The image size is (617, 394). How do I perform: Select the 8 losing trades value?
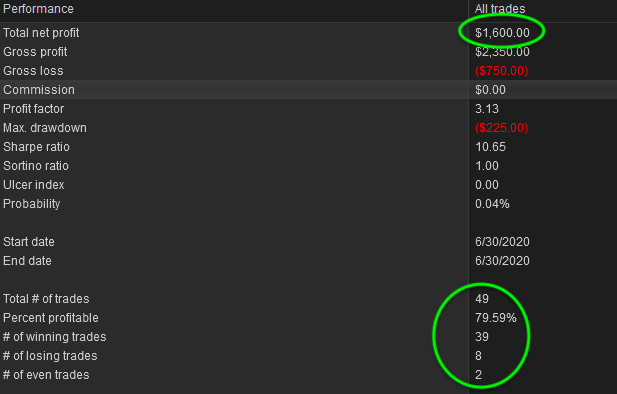click(x=478, y=356)
